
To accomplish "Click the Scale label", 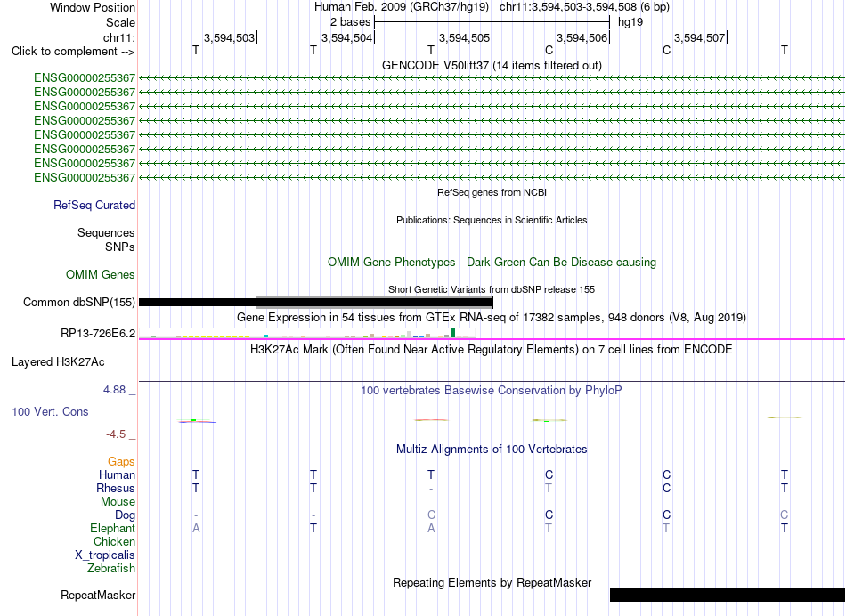I will tap(121, 22).
